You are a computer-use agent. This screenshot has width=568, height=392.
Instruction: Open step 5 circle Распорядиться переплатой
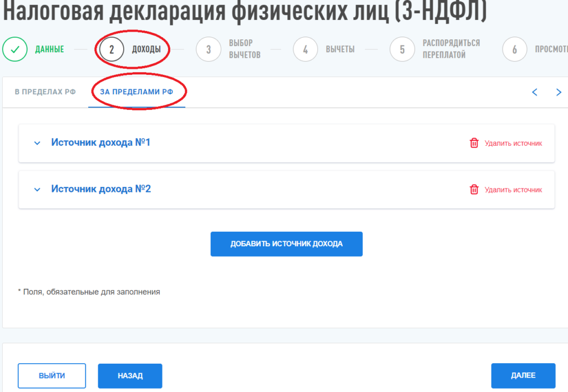[403, 49]
